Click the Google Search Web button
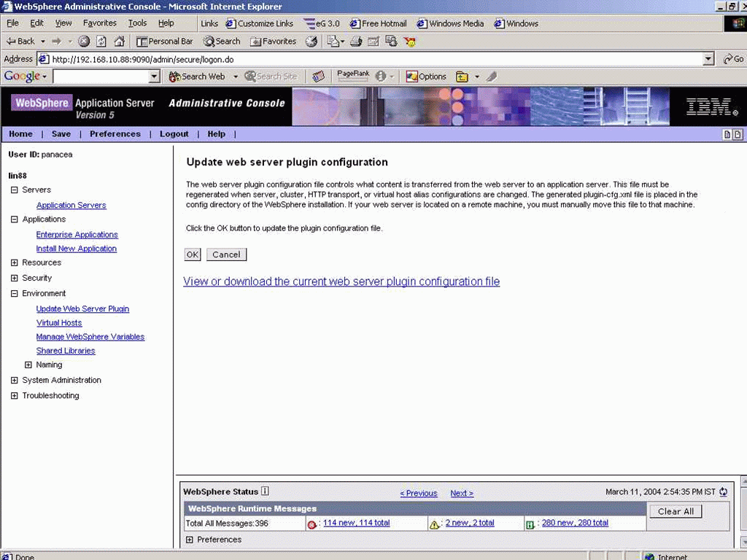 [197, 76]
